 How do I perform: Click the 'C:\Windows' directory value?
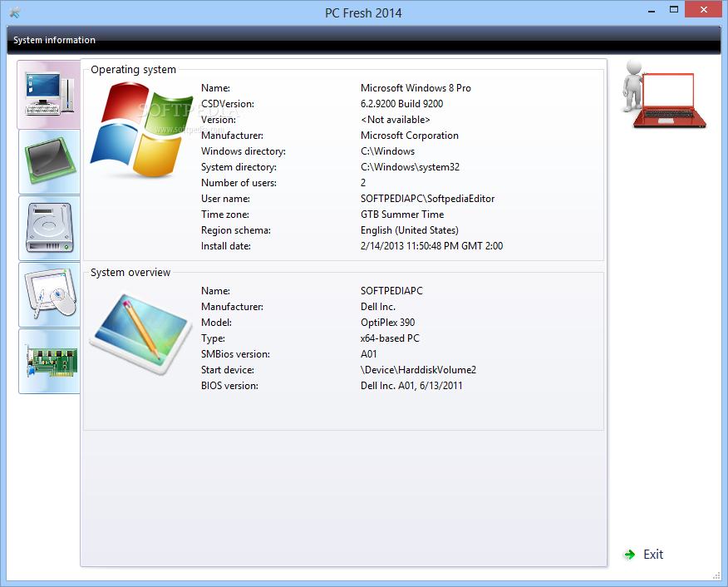(387, 151)
